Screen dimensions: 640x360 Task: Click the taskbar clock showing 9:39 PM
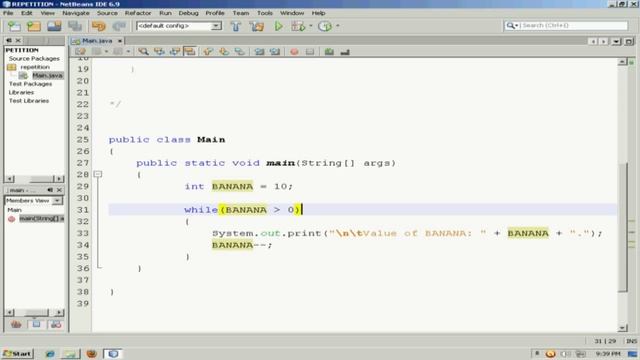pos(608,353)
